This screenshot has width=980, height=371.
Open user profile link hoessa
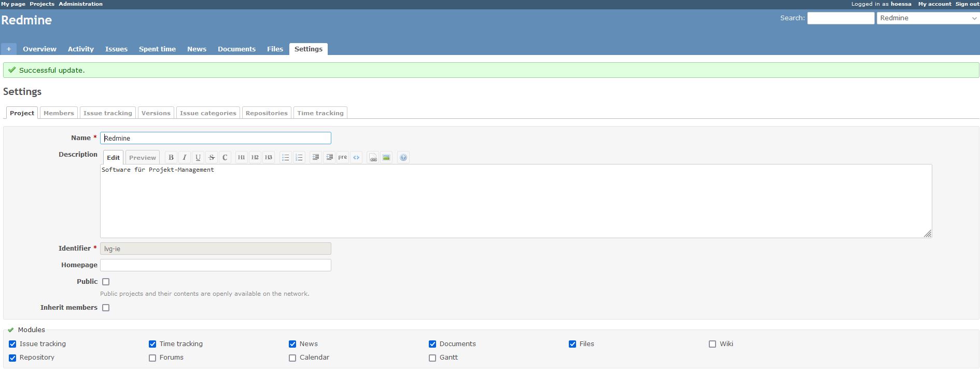pyautogui.click(x=901, y=4)
